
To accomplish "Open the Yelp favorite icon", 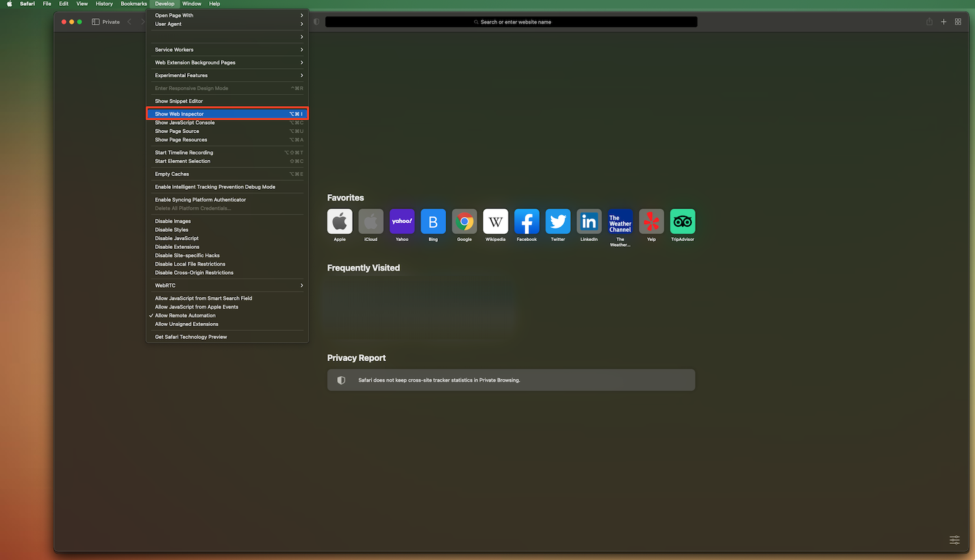I will pos(651,222).
